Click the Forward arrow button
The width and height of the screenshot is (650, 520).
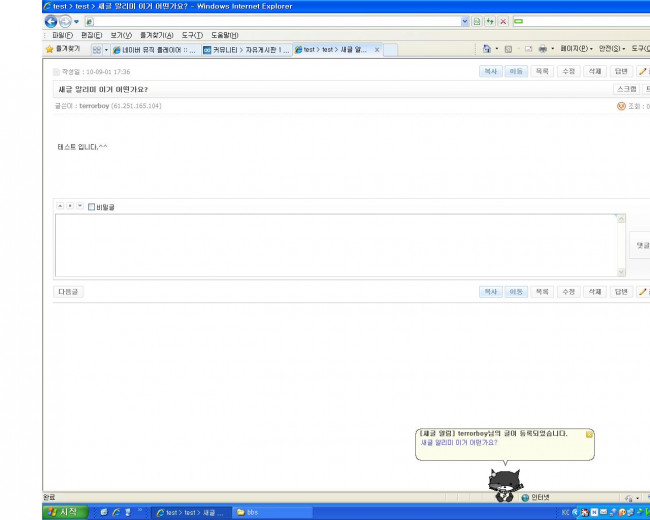tap(65, 22)
